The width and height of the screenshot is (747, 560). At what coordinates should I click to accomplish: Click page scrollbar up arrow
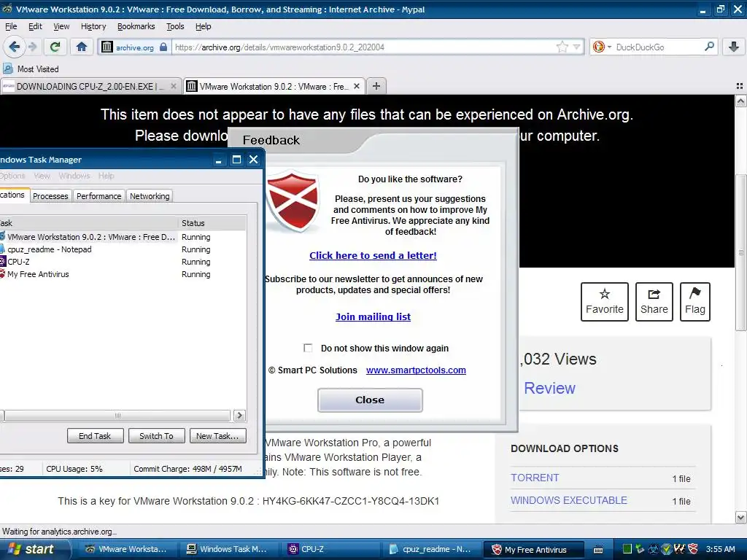(741, 101)
